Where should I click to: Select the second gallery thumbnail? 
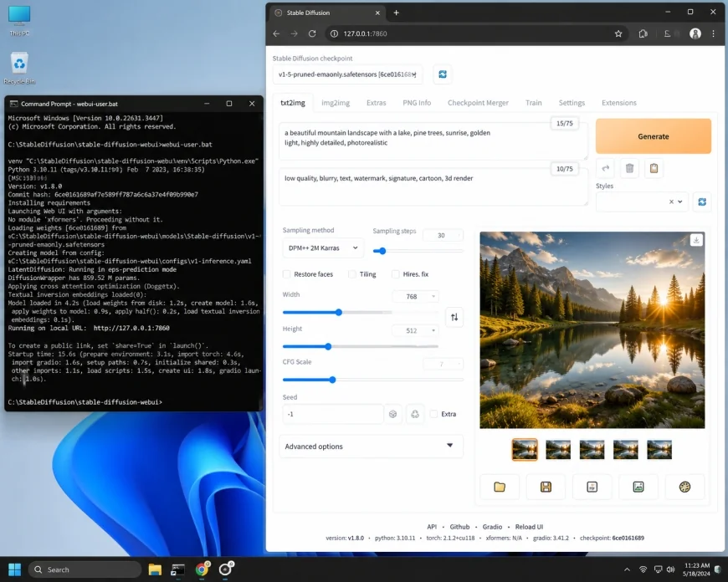click(x=558, y=450)
